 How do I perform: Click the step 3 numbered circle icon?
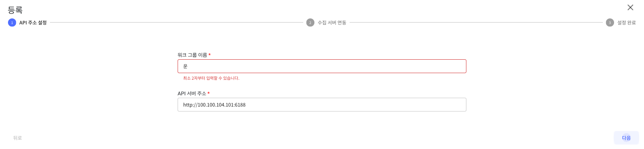point(610,22)
